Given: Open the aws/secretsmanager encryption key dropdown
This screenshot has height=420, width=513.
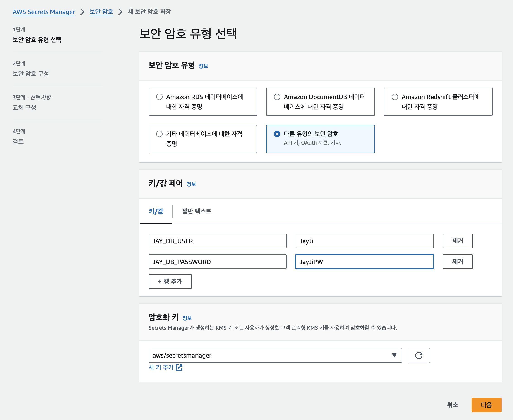Looking at the screenshot, I should click(275, 356).
